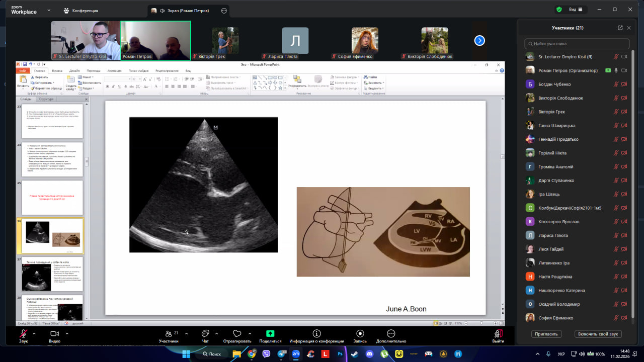Pop out the participants panel

click(620, 28)
